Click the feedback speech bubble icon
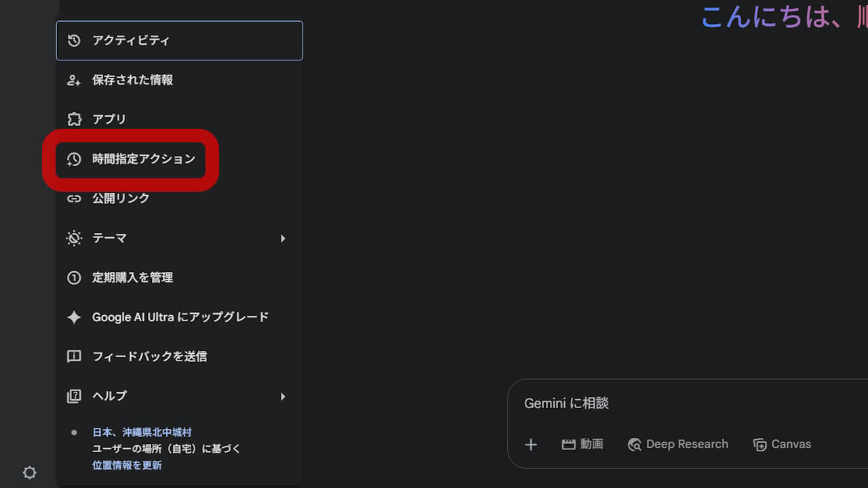The width and height of the screenshot is (868, 488). tap(74, 357)
